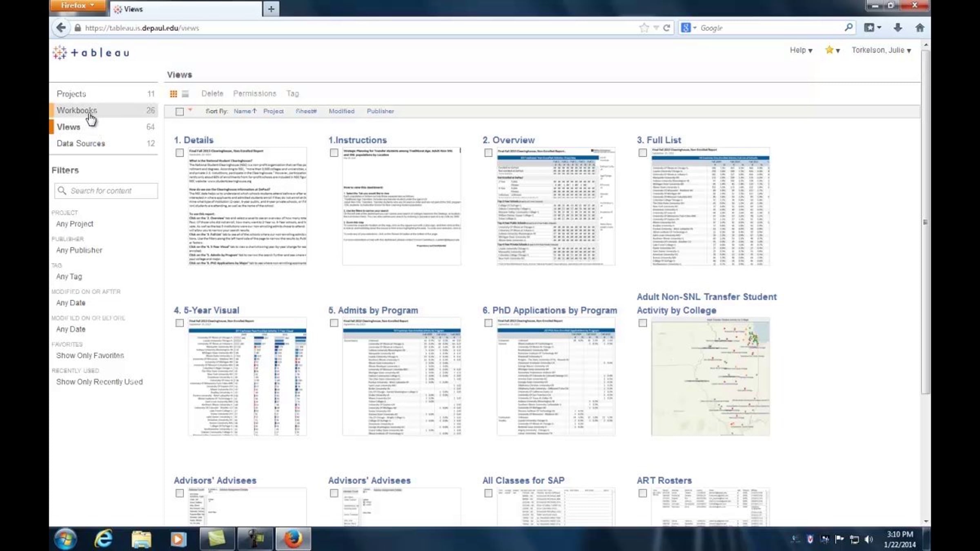Reload the page with refresh icon
The image size is (980, 551).
(666, 28)
